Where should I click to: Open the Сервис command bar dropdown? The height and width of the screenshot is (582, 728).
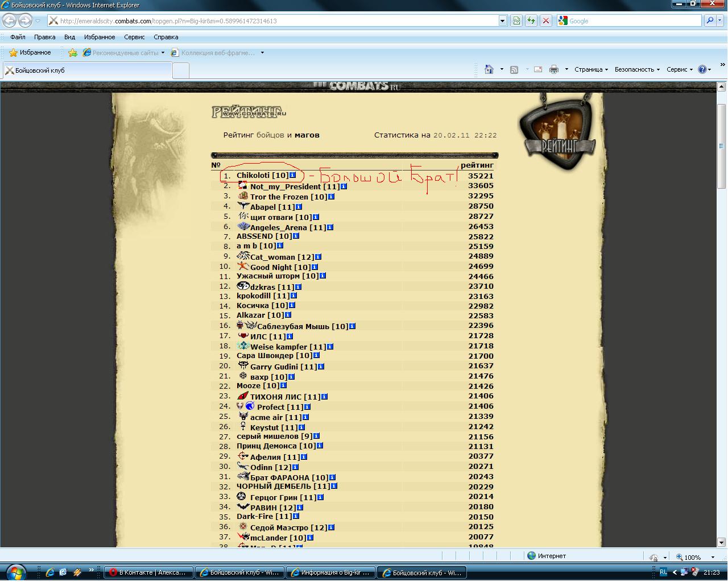(680, 69)
